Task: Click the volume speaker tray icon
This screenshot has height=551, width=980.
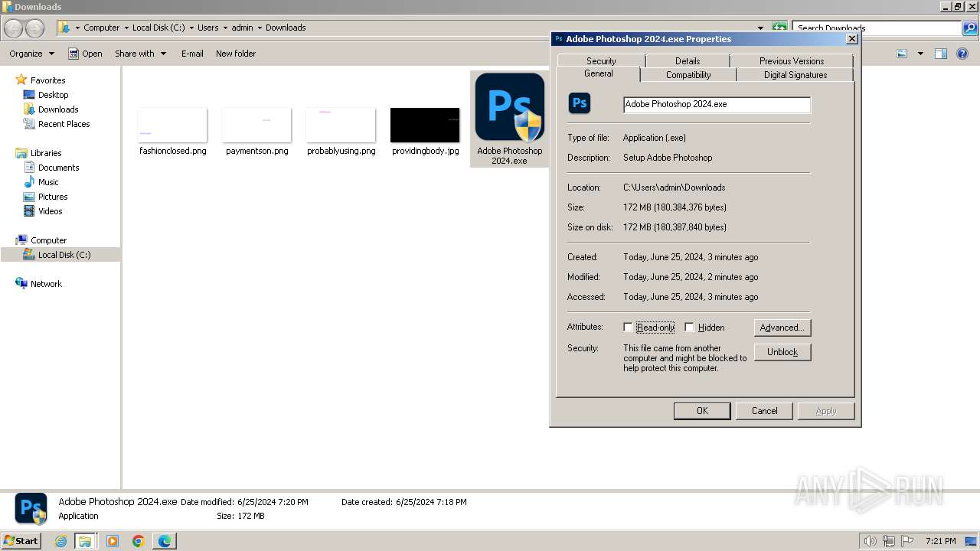Action: point(870,541)
